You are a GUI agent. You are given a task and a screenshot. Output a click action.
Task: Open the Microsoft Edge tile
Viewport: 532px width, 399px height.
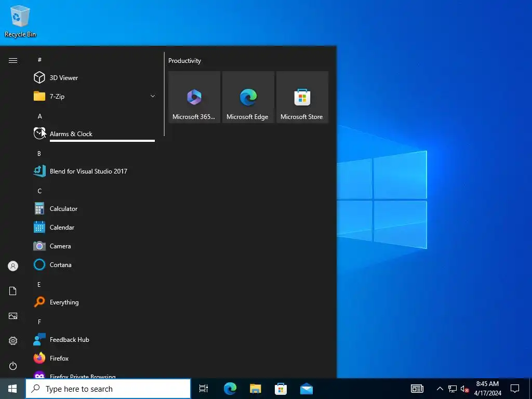[248, 97]
